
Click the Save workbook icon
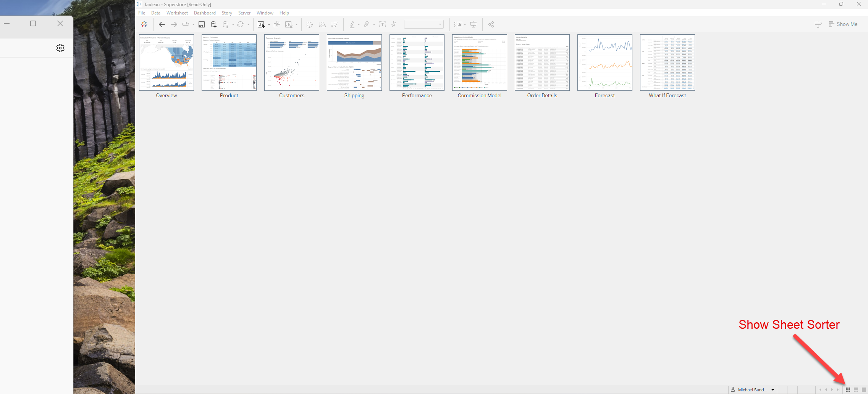202,24
